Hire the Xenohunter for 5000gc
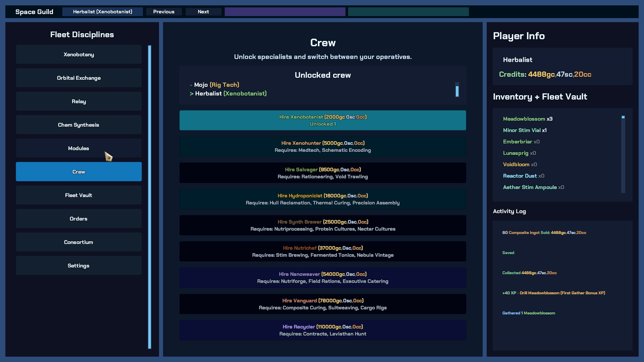This screenshot has width=644, height=362. [x=322, y=146]
